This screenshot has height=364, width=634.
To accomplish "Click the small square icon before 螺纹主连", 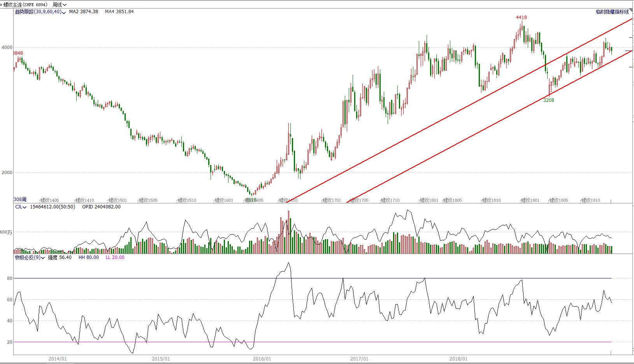I will pos(1,5).
